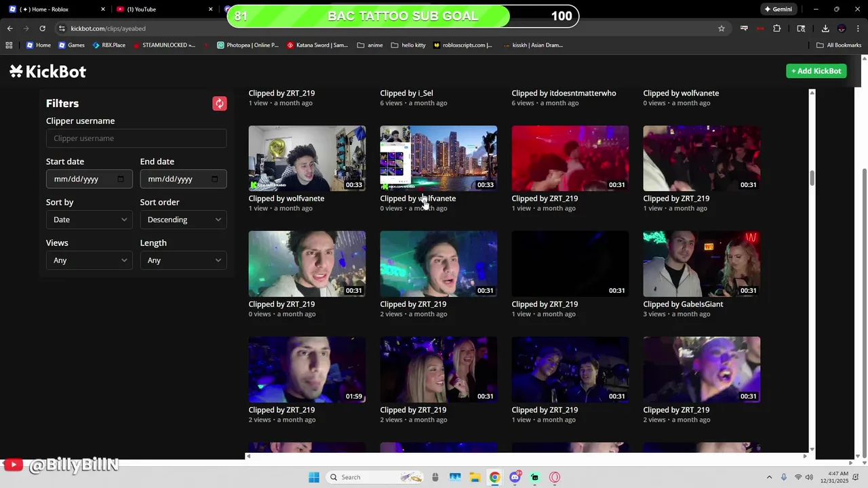Click the horizontal scrollbar right arrow
The height and width of the screenshot is (488, 868).
[x=806, y=456]
